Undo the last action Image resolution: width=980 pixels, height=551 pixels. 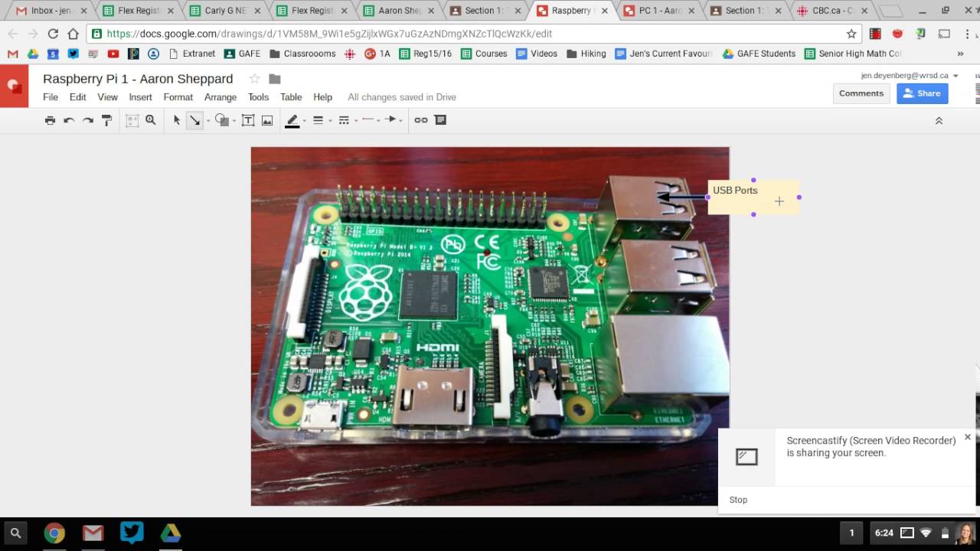pos(69,120)
